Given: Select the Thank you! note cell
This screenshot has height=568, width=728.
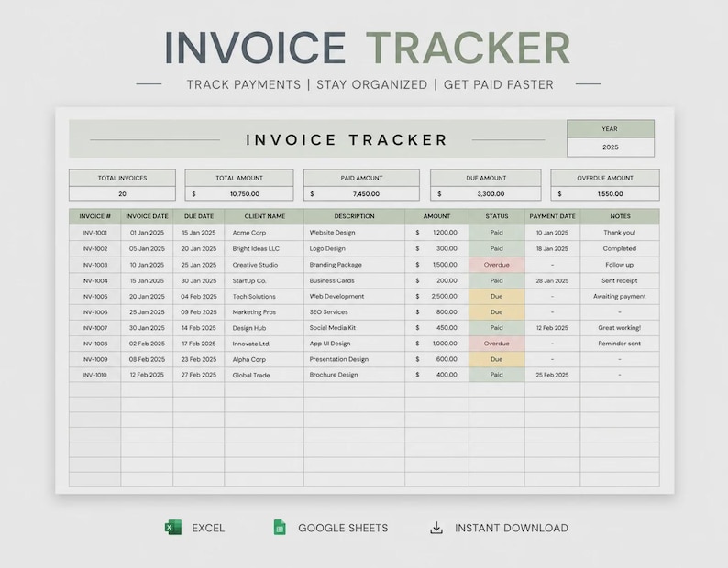Looking at the screenshot, I should (x=620, y=233).
